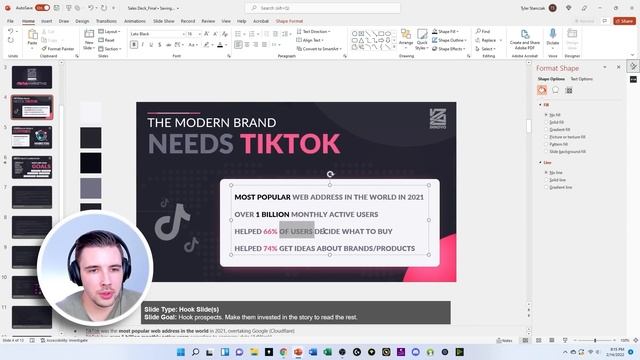640x360 pixels.
Task: Click the Notes button in the status bar
Action: [504, 340]
